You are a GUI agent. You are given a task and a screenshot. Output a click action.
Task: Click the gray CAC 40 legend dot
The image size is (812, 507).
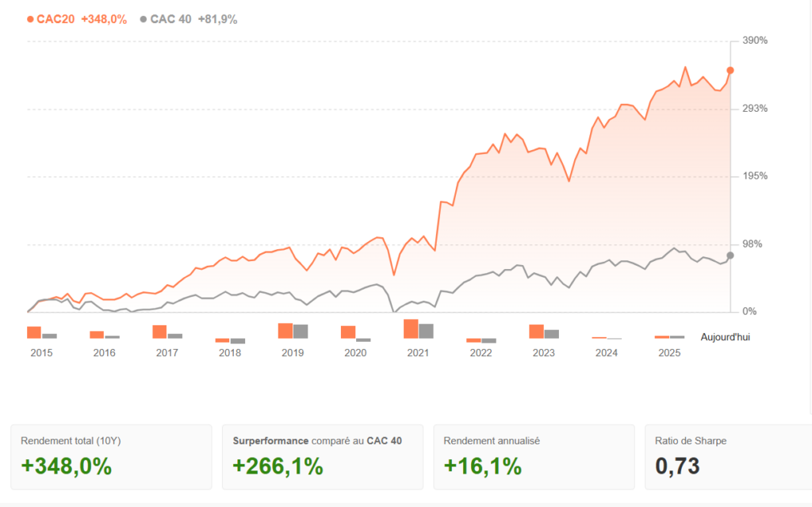click(144, 19)
